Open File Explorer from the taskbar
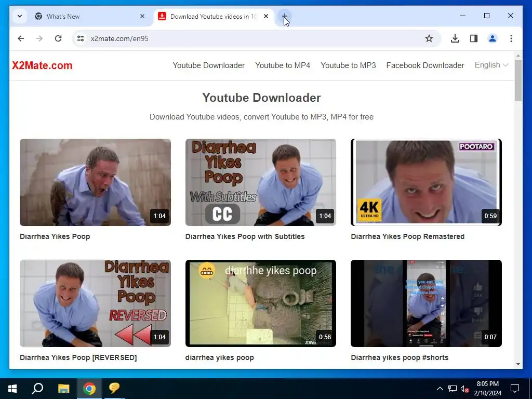This screenshot has width=532, height=399. click(63, 389)
